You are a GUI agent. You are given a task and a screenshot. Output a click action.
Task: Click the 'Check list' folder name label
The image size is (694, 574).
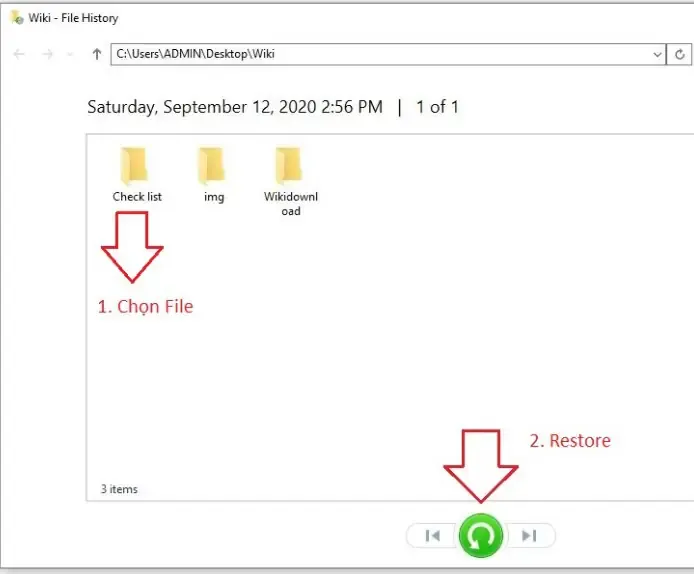coord(137,197)
